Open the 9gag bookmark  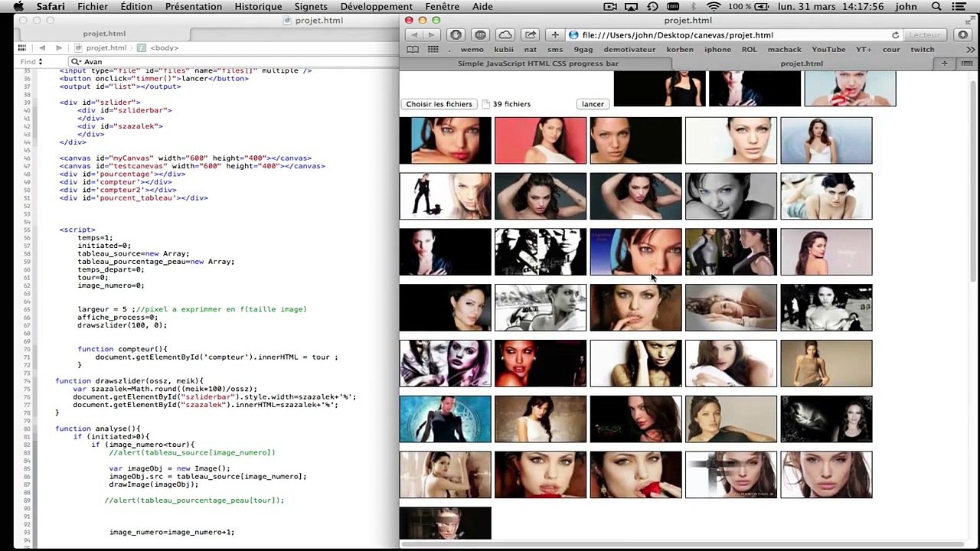coord(583,50)
